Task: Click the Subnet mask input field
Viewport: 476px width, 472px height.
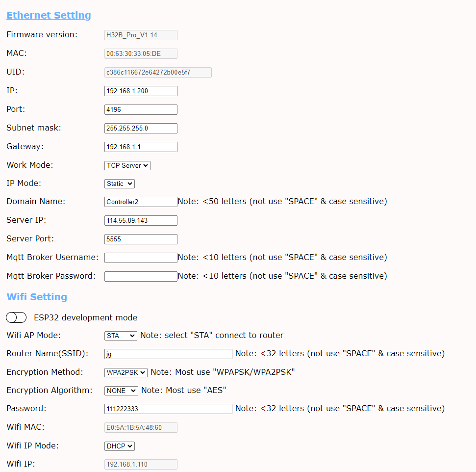Action: [141, 129]
